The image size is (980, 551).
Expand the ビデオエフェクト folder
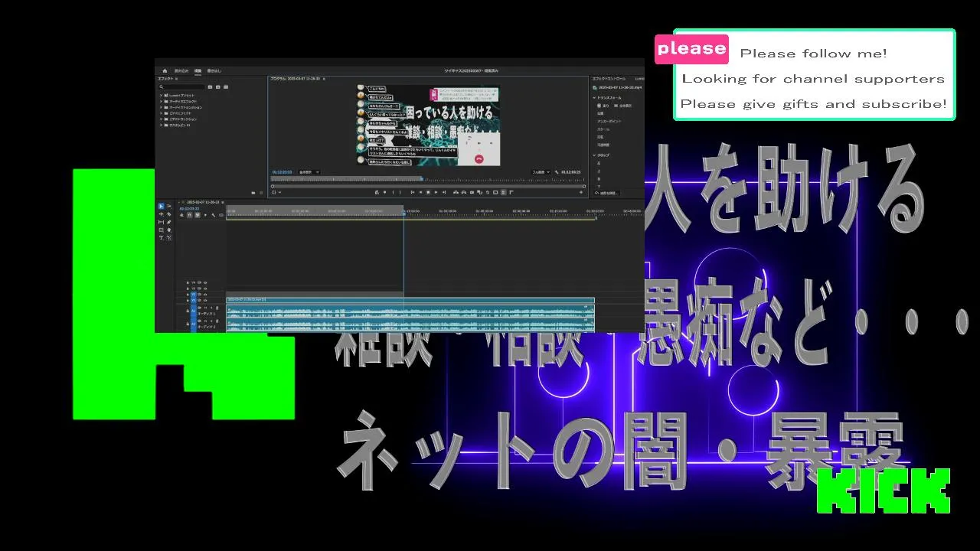point(161,113)
